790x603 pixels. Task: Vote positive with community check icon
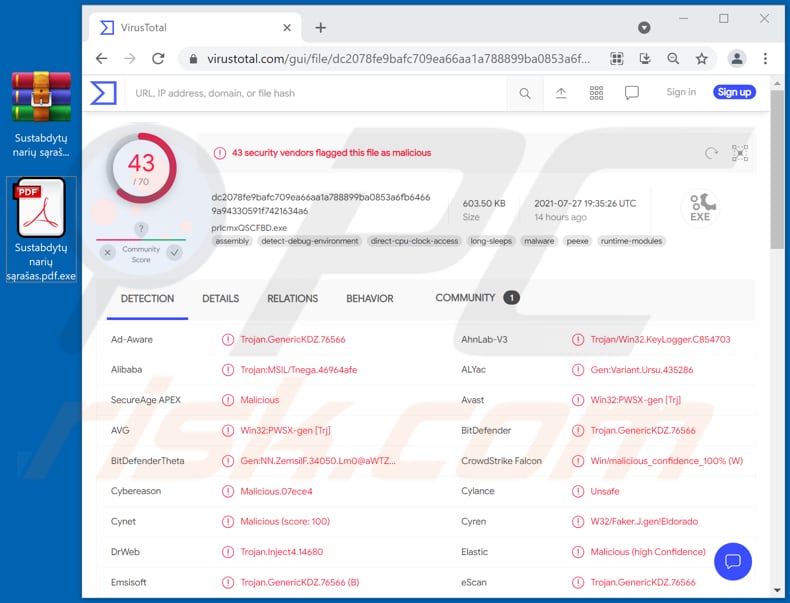pyautogui.click(x=174, y=252)
